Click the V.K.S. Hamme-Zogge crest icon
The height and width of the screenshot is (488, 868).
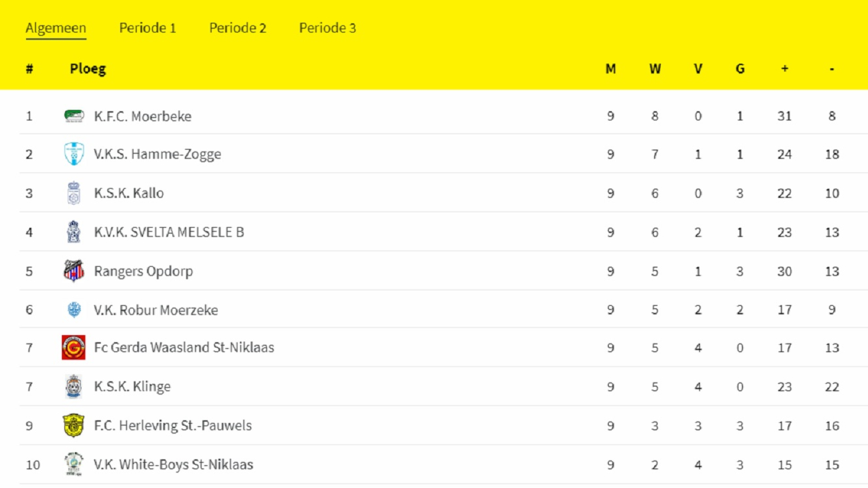[x=74, y=154]
